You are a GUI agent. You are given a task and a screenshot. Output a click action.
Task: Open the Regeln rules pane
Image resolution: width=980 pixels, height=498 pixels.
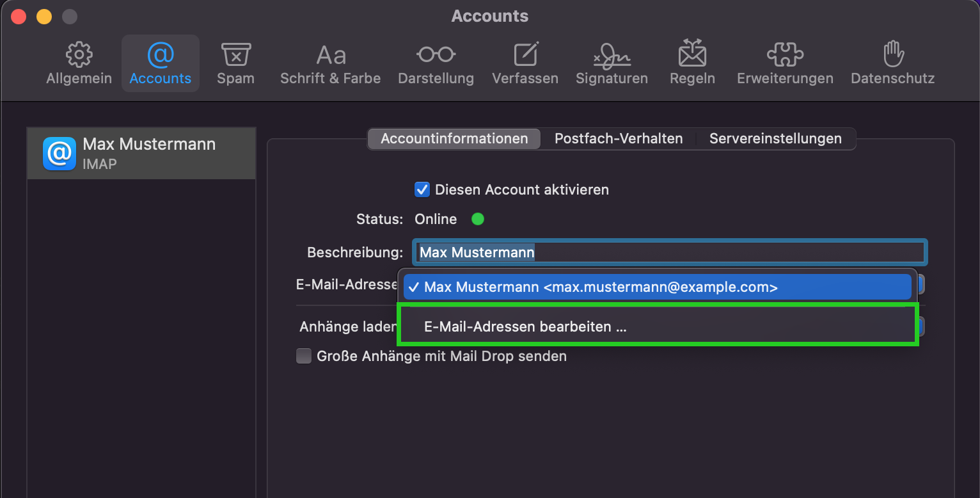click(x=692, y=64)
